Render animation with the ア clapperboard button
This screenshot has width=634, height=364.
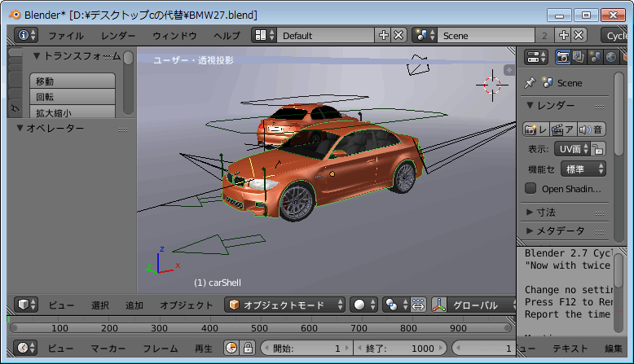(563, 129)
